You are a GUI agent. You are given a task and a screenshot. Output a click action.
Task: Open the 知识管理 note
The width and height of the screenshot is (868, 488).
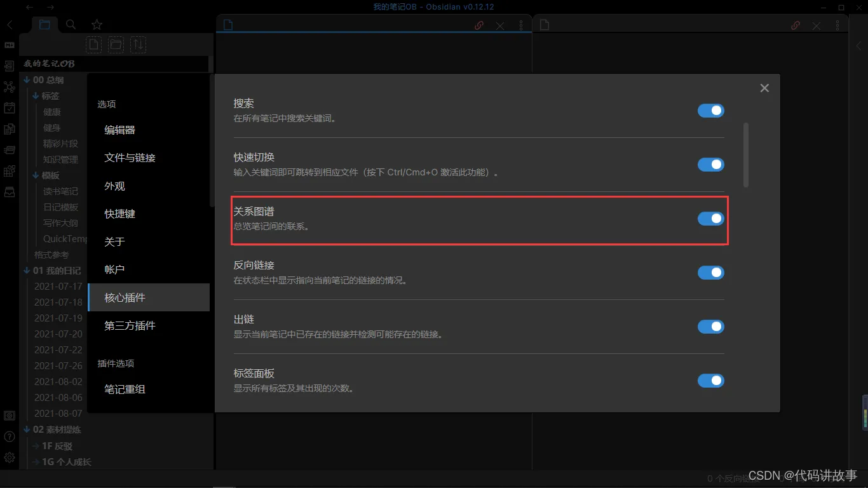coord(61,159)
